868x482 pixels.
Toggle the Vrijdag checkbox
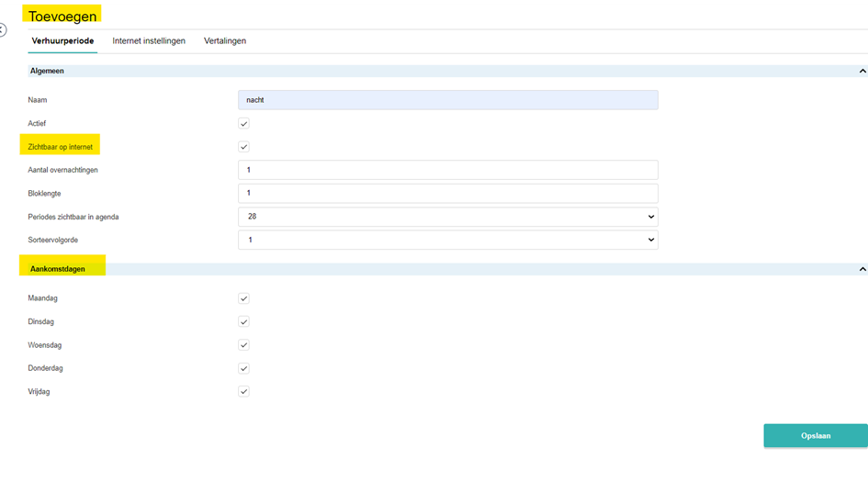tap(243, 391)
